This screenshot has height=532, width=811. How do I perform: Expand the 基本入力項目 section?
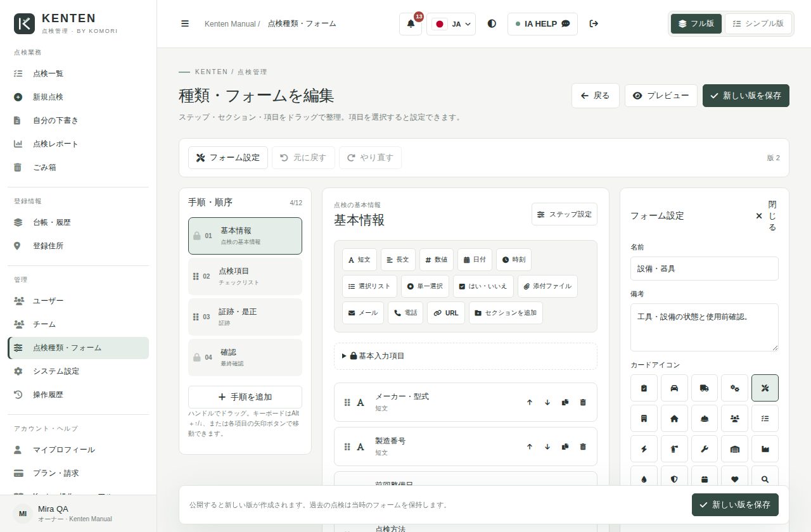pyautogui.click(x=466, y=356)
